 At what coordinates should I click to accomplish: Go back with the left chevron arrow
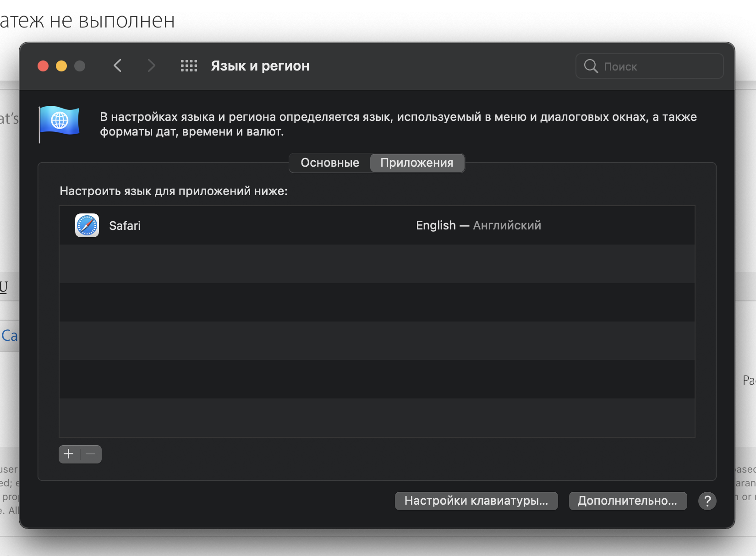point(117,66)
